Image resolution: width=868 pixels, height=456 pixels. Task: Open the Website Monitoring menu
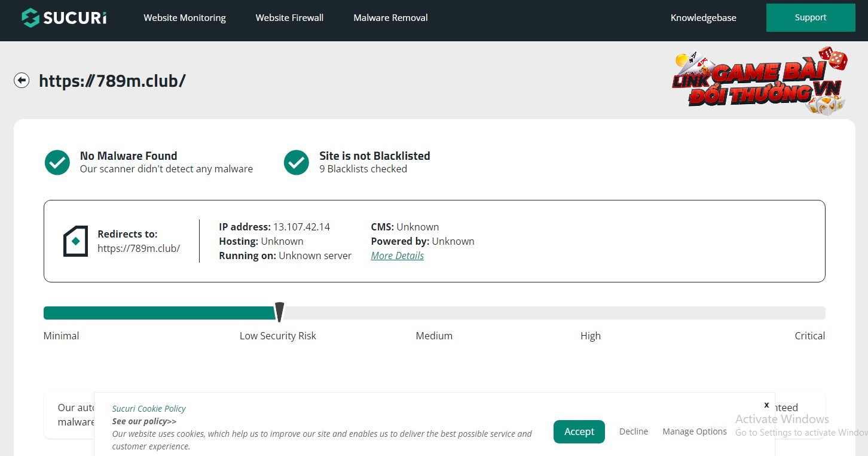point(185,18)
